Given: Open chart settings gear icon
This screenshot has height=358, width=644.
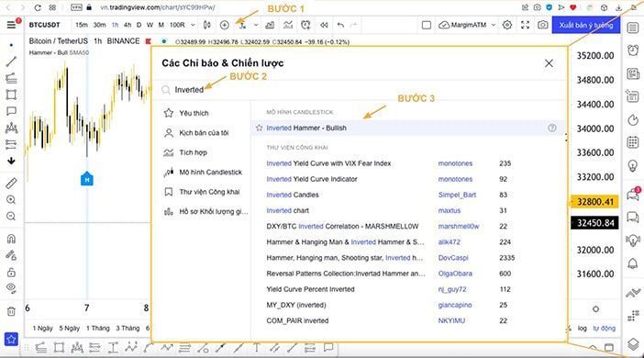Looking at the screenshot, I should point(507,25).
